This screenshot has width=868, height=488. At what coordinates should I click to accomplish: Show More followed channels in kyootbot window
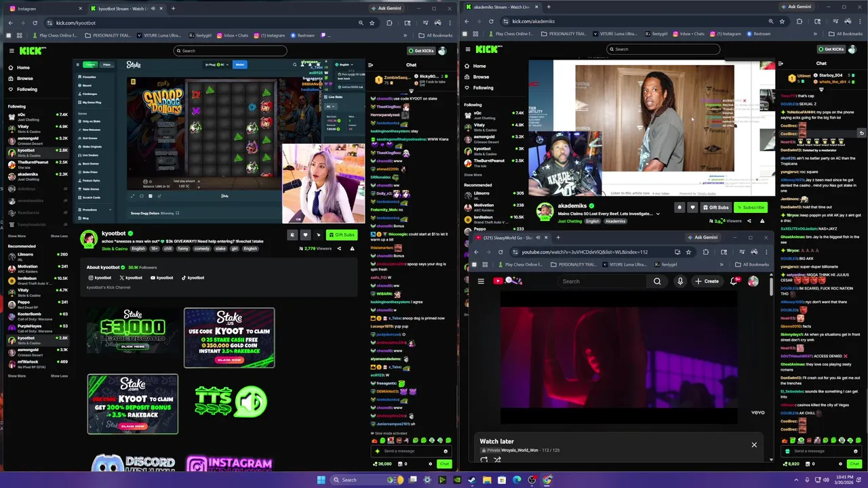click(17, 236)
